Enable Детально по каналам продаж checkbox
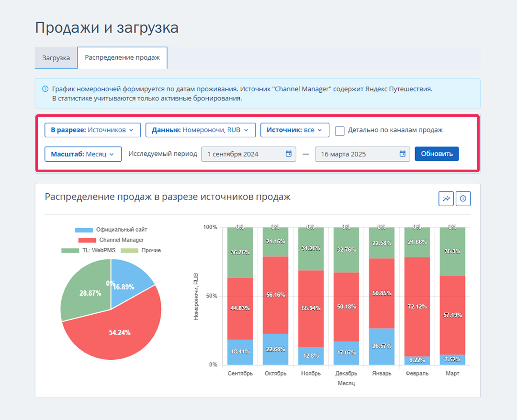Screen dimensions: 517x420 pos(339,131)
